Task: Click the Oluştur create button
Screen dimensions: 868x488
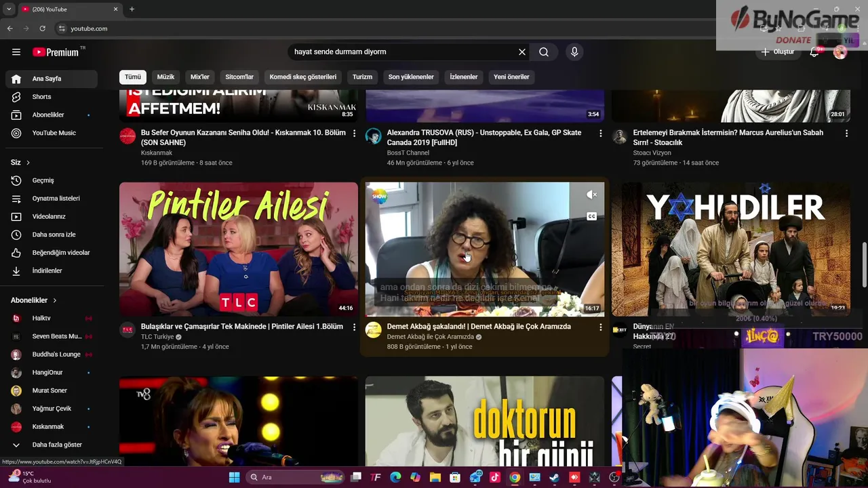Action: pyautogui.click(x=777, y=52)
